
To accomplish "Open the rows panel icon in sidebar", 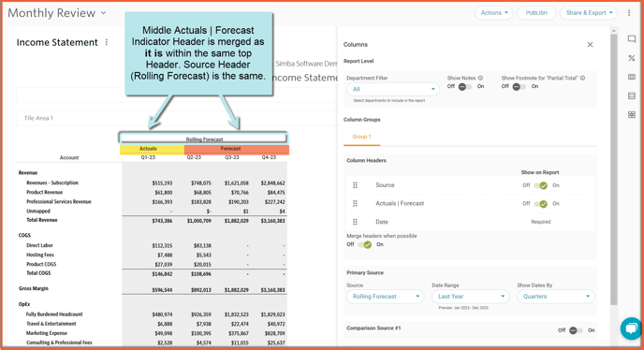I will point(632,95).
